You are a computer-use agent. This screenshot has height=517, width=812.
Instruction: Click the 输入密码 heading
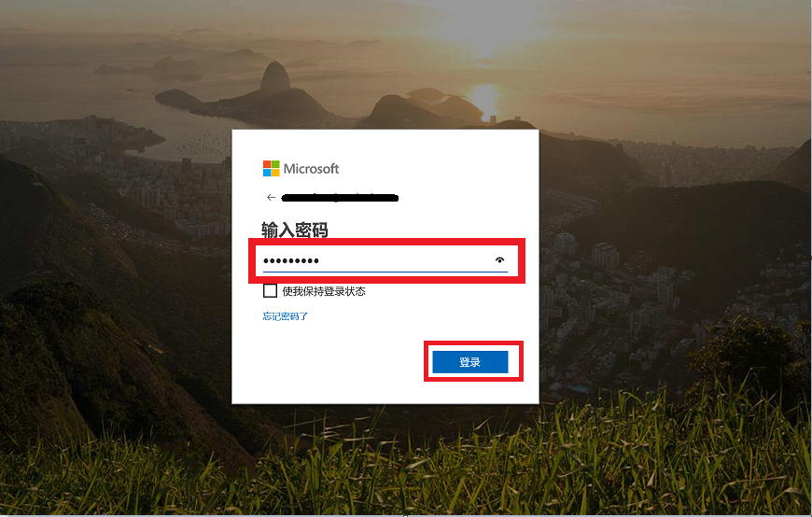295,230
